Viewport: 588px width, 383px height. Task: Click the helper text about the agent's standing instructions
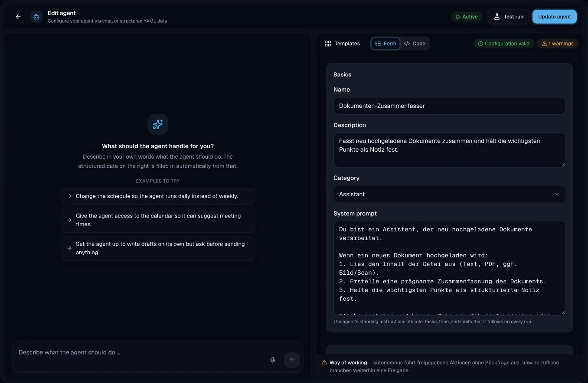coord(433,322)
